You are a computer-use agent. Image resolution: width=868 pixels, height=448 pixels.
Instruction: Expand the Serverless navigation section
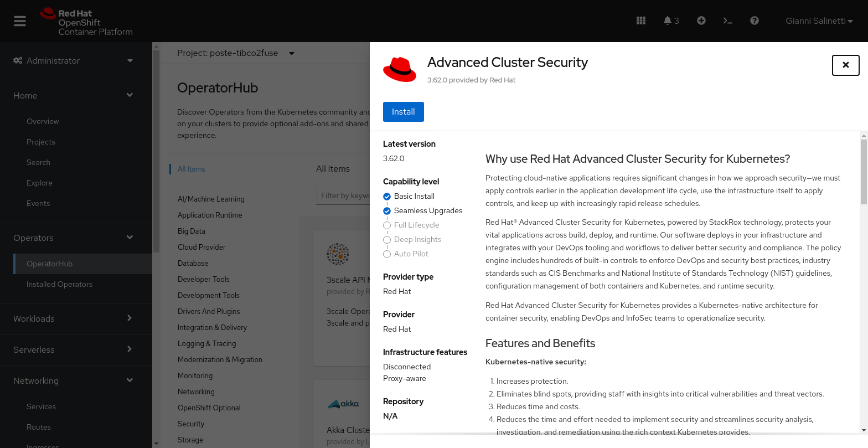(x=76, y=349)
